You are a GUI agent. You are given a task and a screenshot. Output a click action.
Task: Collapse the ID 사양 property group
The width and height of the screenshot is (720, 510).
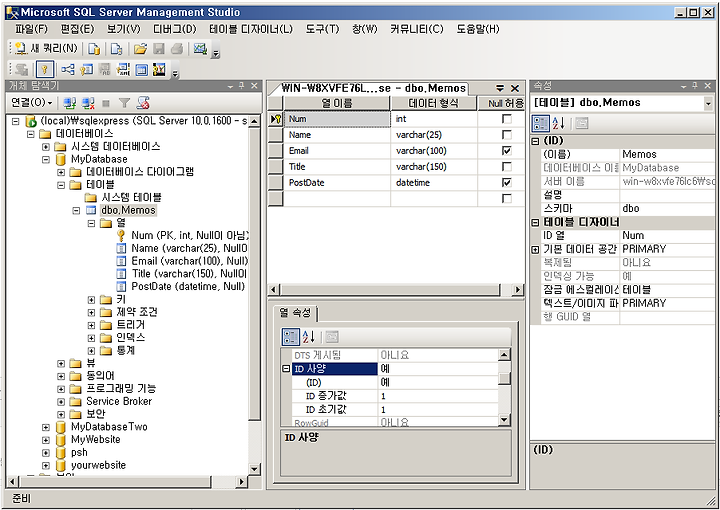[286, 369]
